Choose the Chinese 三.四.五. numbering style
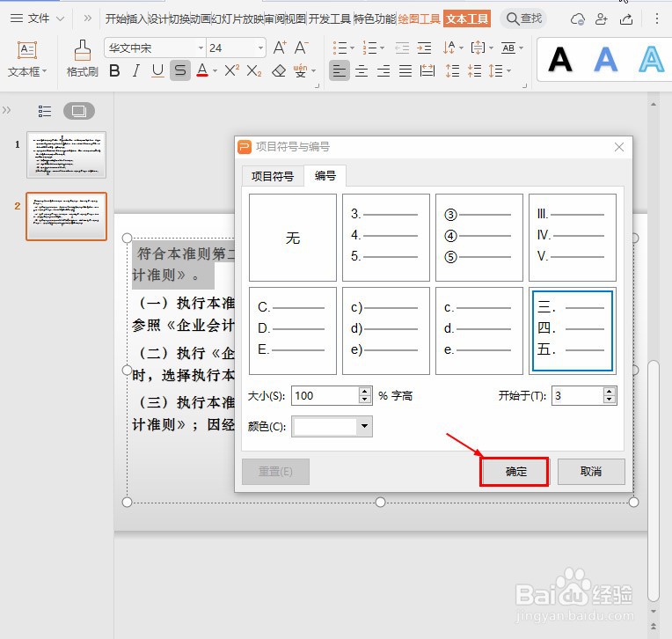The height and width of the screenshot is (639, 672). pos(573,331)
